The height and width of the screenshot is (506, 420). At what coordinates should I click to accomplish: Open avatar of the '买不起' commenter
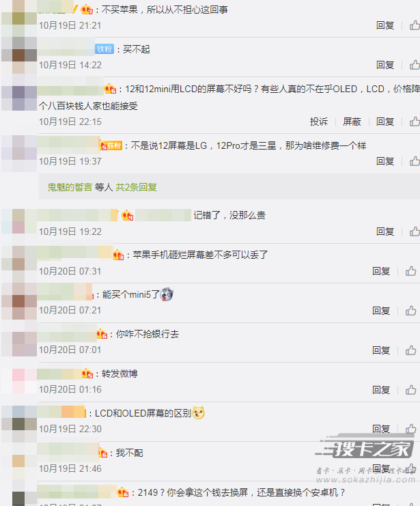pos(19,55)
